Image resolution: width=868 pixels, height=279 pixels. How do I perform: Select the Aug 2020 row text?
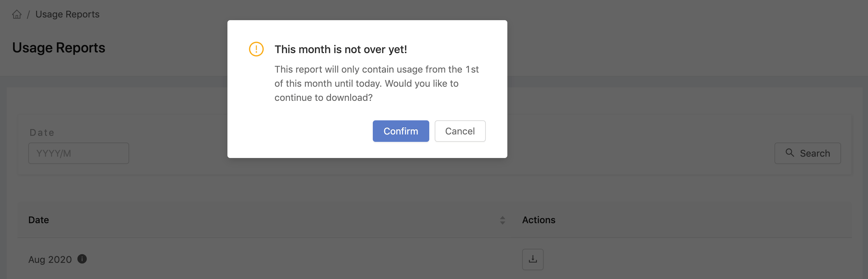50,260
